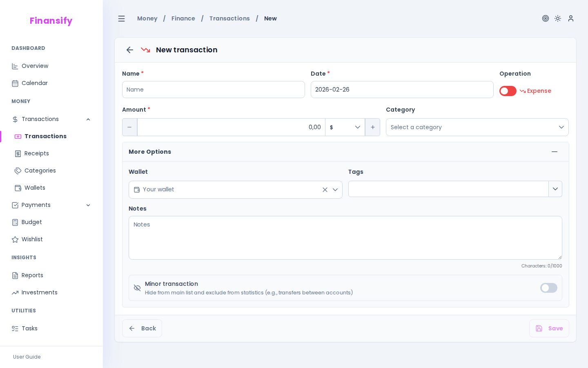This screenshot has width=588, height=368.
Task: Open Reports under Insights
Action: point(32,275)
